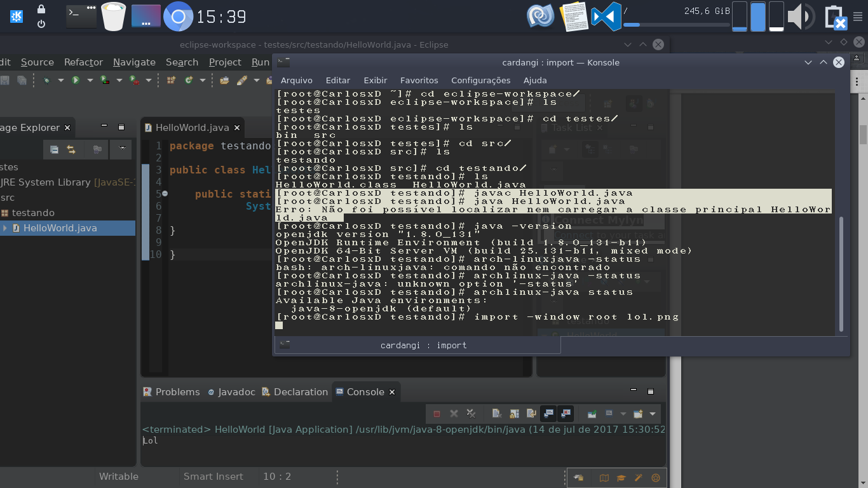Switch to the Problems tab
The height and width of the screenshot is (488, 868).
[x=172, y=392]
